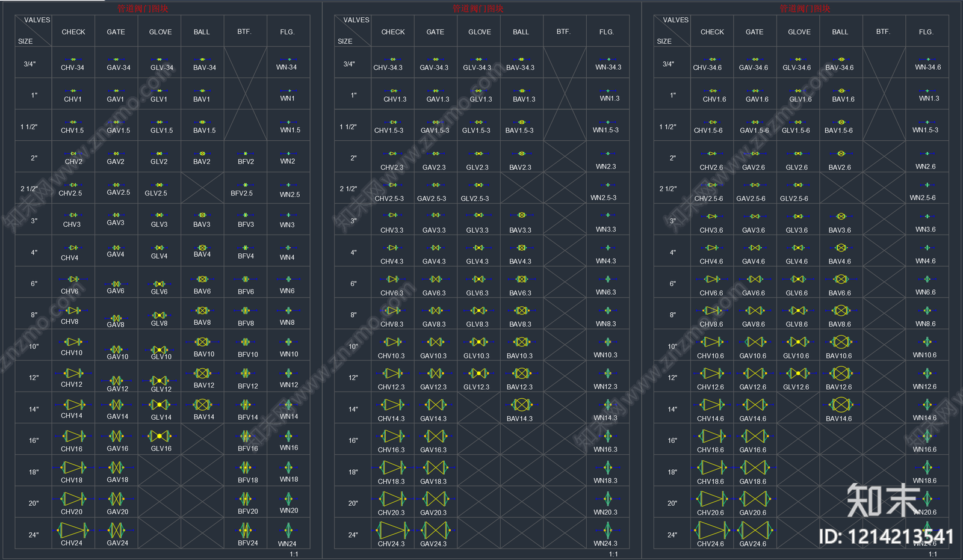Select the GAV24.3 gate valve symbol
The image size is (963, 560).
435,531
